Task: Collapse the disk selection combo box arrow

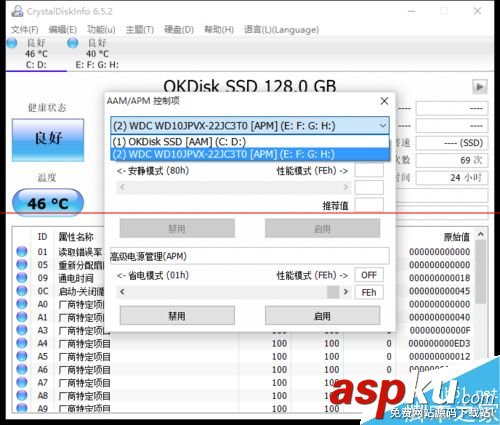Action: [382, 126]
